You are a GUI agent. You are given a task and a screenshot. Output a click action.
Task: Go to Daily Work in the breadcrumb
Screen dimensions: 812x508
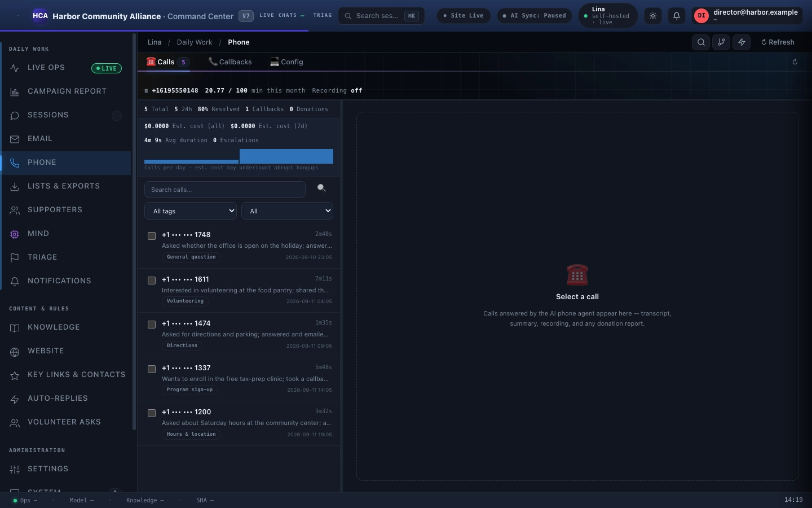(x=195, y=42)
